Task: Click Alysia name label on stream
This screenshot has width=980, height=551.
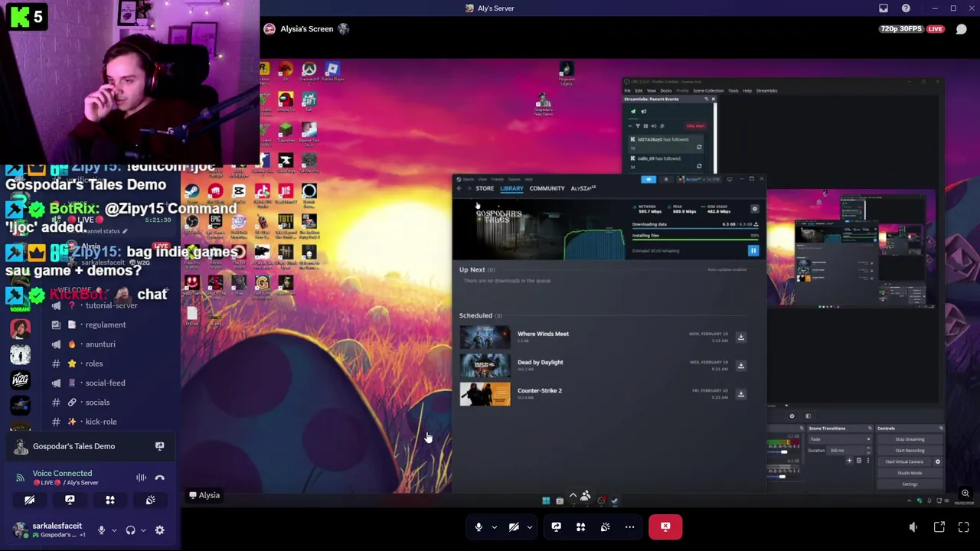Action: pyautogui.click(x=204, y=495)
